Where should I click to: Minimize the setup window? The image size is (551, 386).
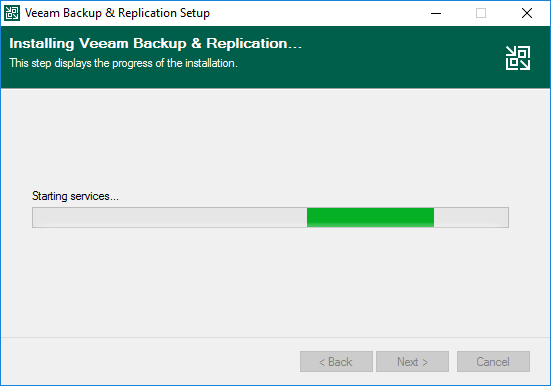[x=436, y=13]
